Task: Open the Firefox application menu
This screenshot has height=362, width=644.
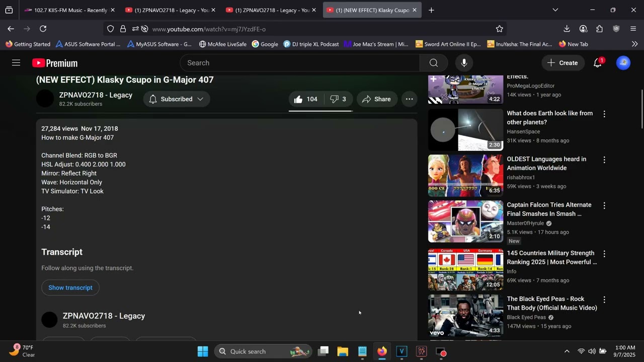Action: coord(633,29)
